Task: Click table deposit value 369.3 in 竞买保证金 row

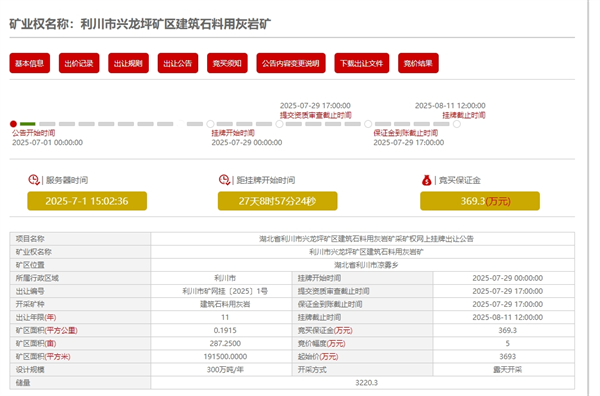Action: pyautogui.click(x=507, y=330)
